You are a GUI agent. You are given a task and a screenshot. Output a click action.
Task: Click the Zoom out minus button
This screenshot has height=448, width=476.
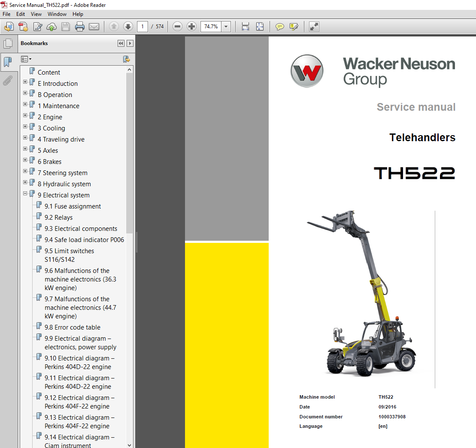[177, 27]
